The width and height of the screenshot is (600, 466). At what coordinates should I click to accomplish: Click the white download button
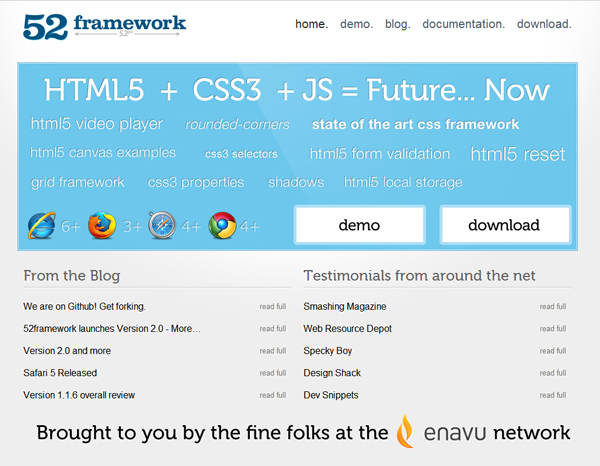pyautogui.click(x=505, y=225)
